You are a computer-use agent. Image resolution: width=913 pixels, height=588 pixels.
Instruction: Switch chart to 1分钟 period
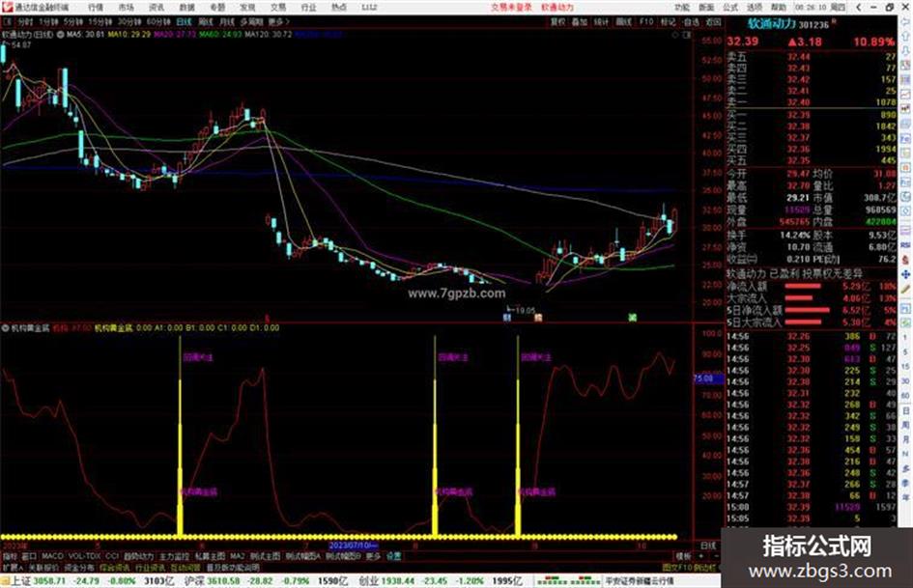(48, 21)
